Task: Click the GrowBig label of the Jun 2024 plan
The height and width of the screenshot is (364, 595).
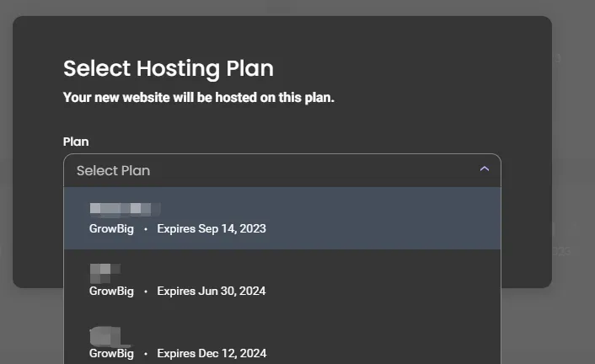Action: click(111, 291)
